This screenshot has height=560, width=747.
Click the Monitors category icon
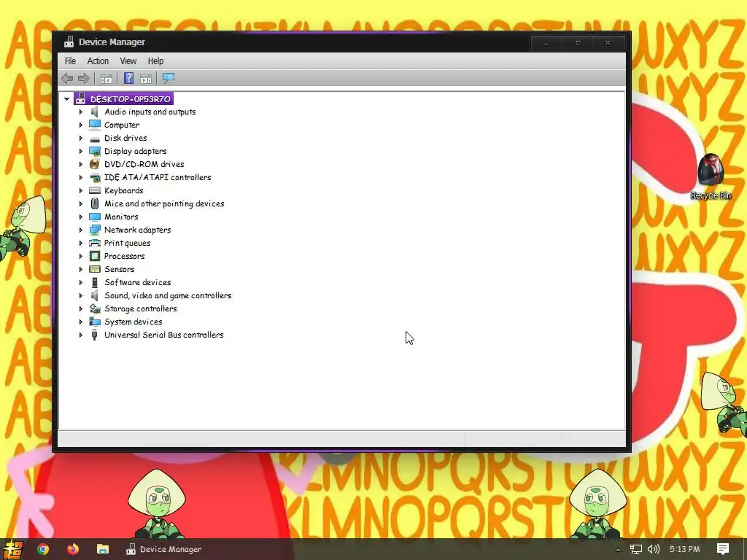95,217
